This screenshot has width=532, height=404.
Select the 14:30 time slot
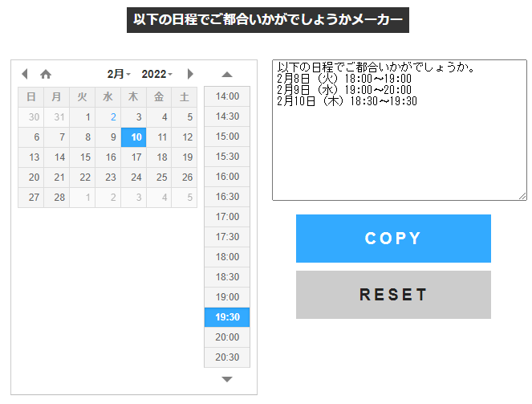(x=227, y=116)
